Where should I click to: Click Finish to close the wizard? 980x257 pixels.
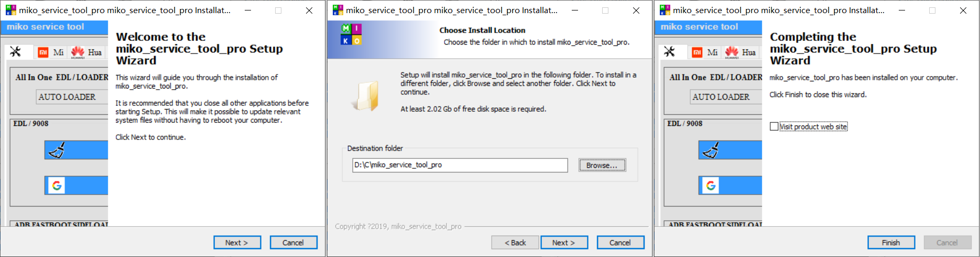point(891,242)
